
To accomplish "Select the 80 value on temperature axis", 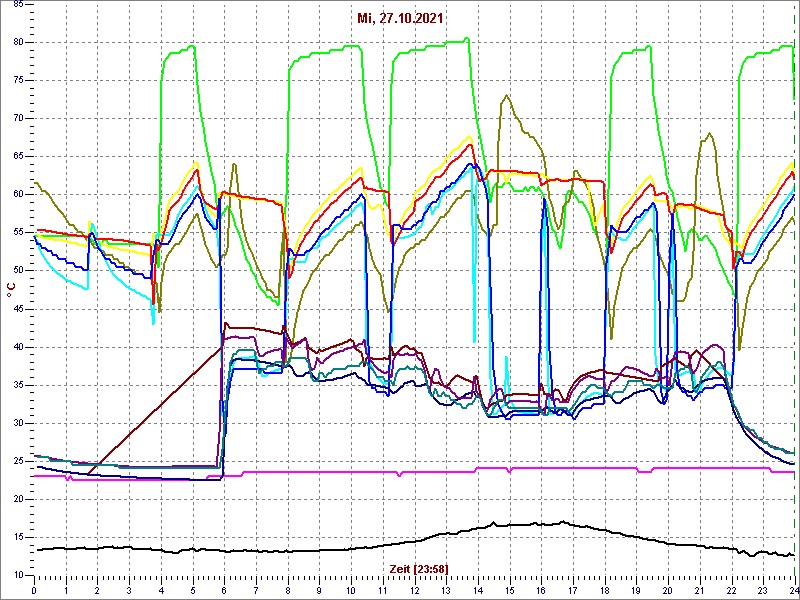I will [18, 42].
